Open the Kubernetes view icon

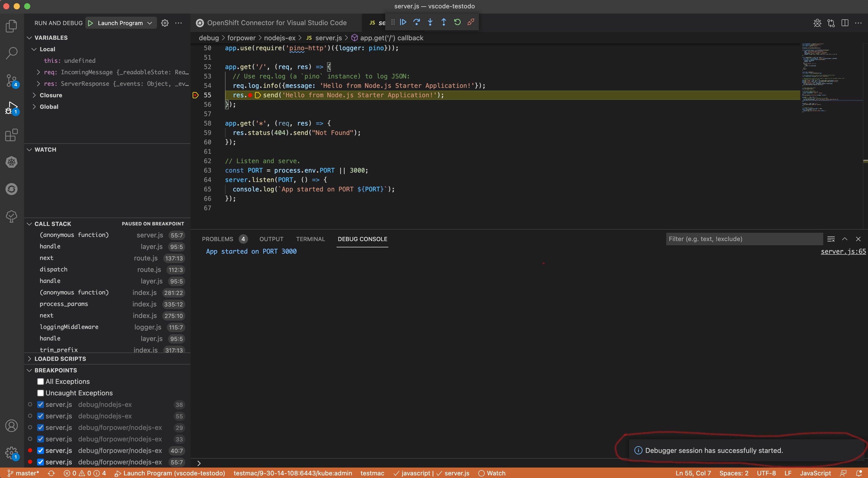click(12, 162)
